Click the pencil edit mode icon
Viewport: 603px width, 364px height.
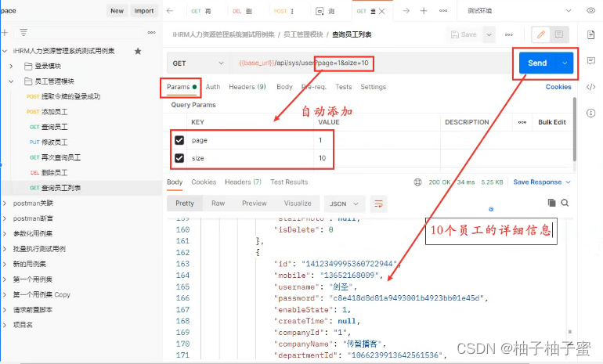(x=540, y=34)
